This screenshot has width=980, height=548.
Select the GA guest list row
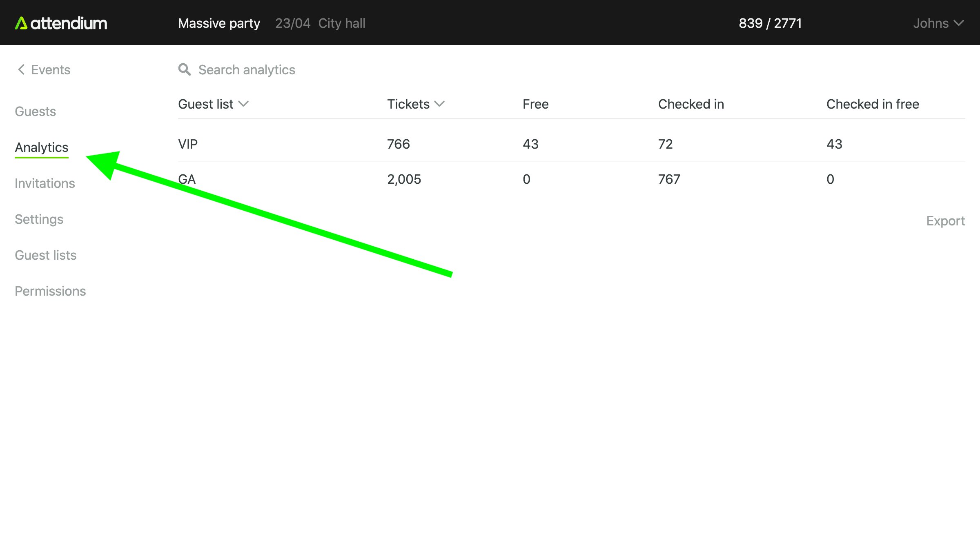tap(187, 179)
